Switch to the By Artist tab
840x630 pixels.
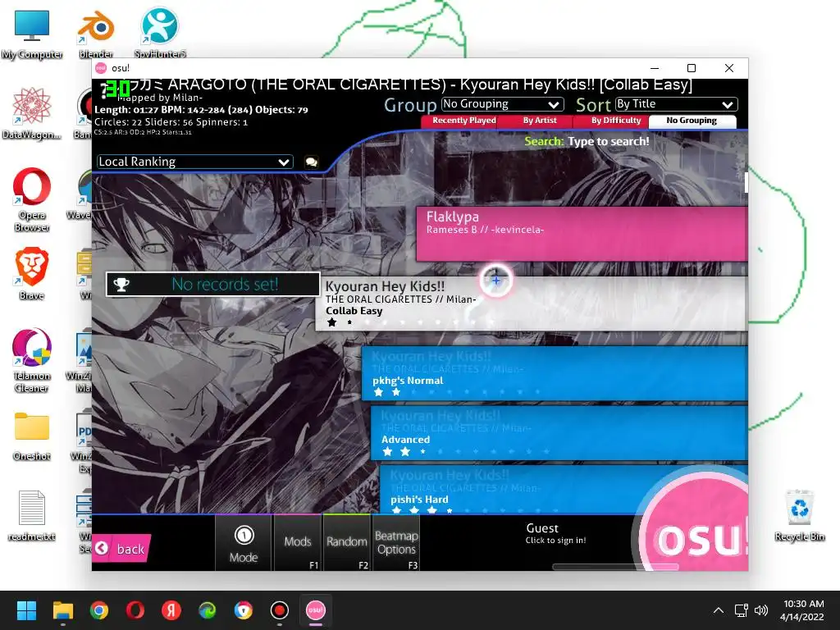click(x=540, y=121)
